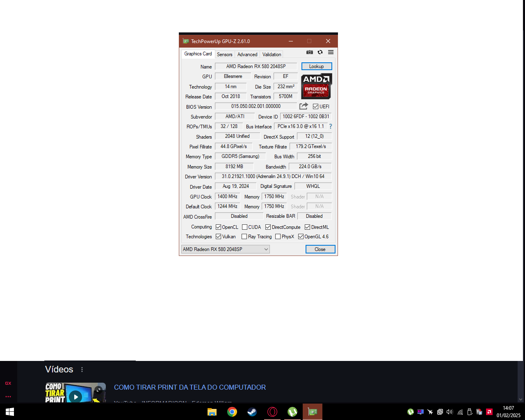
Task: Toggle the CUDA checkbox
Action: pyautogui.click(x=245, y=227)
